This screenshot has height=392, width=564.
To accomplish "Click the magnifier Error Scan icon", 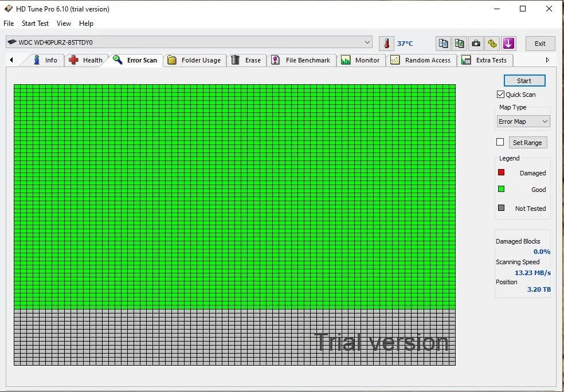I will (117, 60).
